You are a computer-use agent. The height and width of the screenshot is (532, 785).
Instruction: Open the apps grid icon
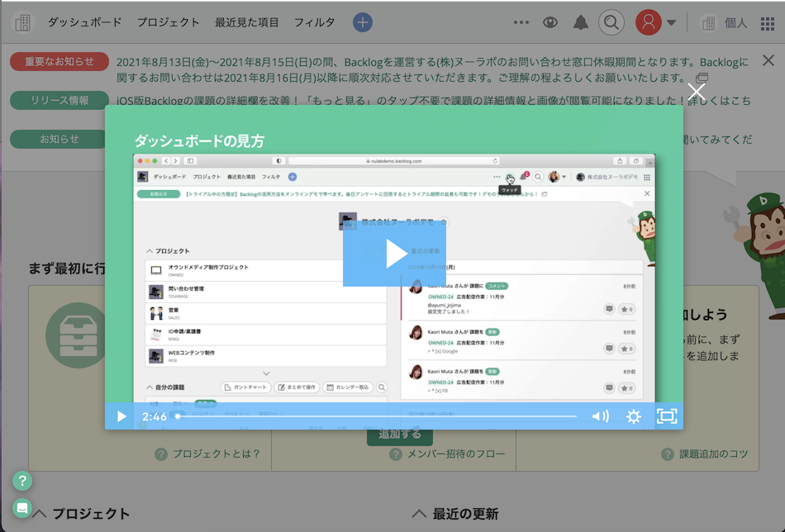tap(768, 23)
